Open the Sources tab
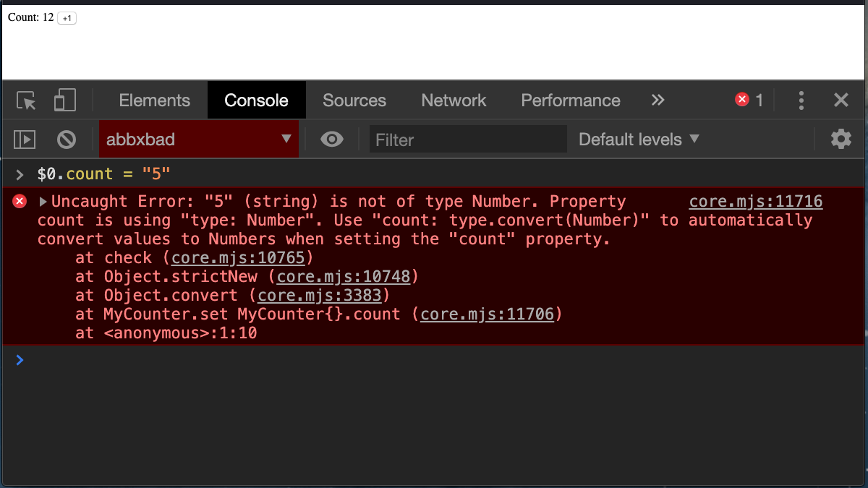Screen dimensions: 868x488 pos(354,100)
